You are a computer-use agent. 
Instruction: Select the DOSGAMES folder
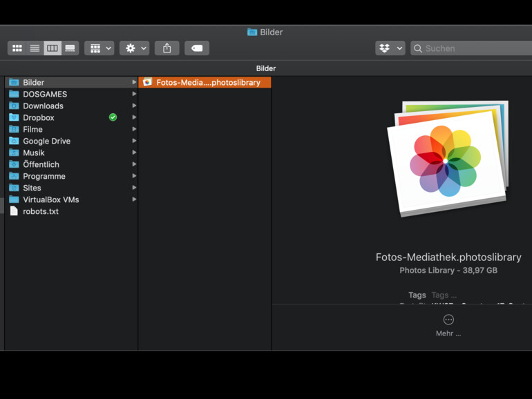click(x=71, y=94)
